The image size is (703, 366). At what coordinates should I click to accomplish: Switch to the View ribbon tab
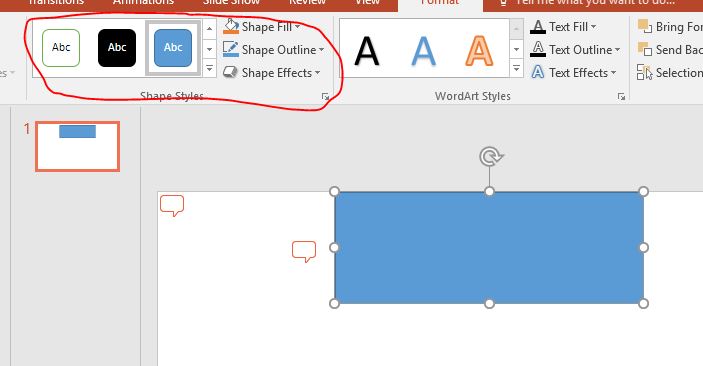368,3
